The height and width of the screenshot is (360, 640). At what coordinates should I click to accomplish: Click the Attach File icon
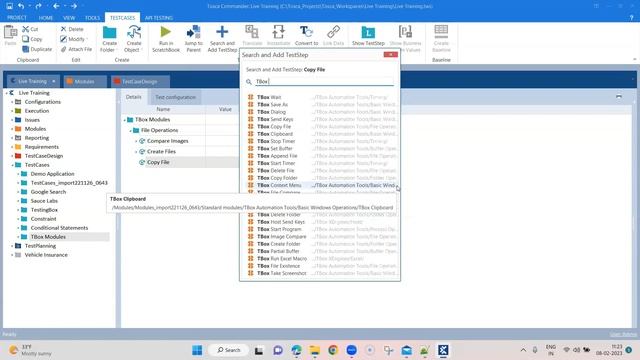pyautogui.click(x=63, y=49)
